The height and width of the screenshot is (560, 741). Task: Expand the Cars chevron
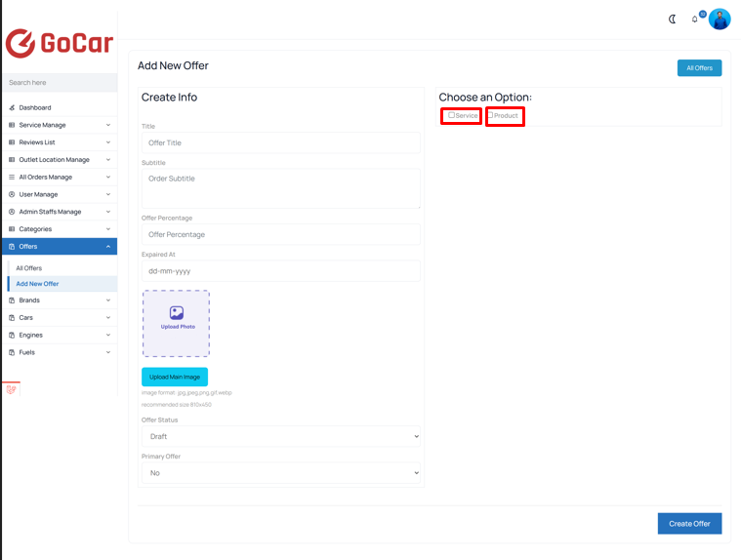pos(108,318)
